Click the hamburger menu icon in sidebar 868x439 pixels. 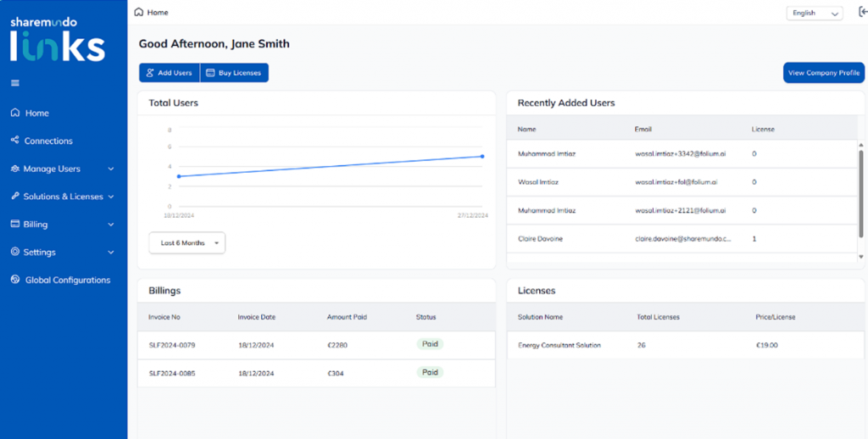click(15, 83)
